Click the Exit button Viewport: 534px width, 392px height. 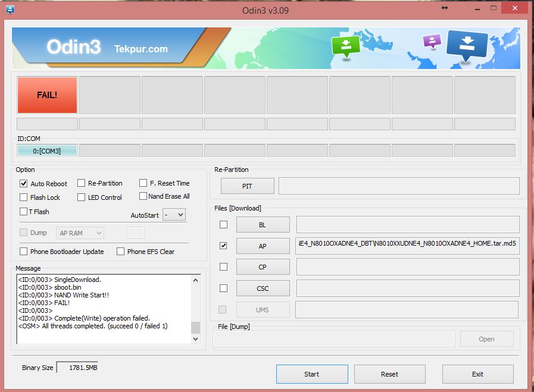click(478, 374)
